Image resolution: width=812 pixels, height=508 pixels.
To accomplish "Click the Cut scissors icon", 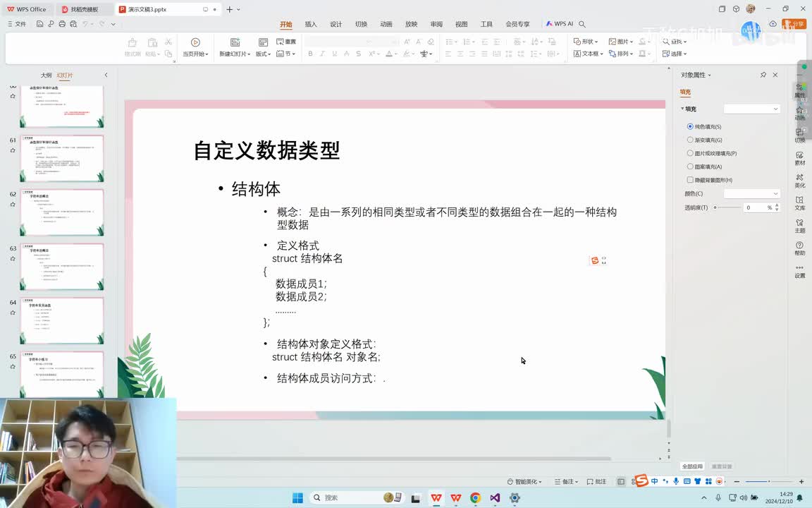I will point(168,42).
